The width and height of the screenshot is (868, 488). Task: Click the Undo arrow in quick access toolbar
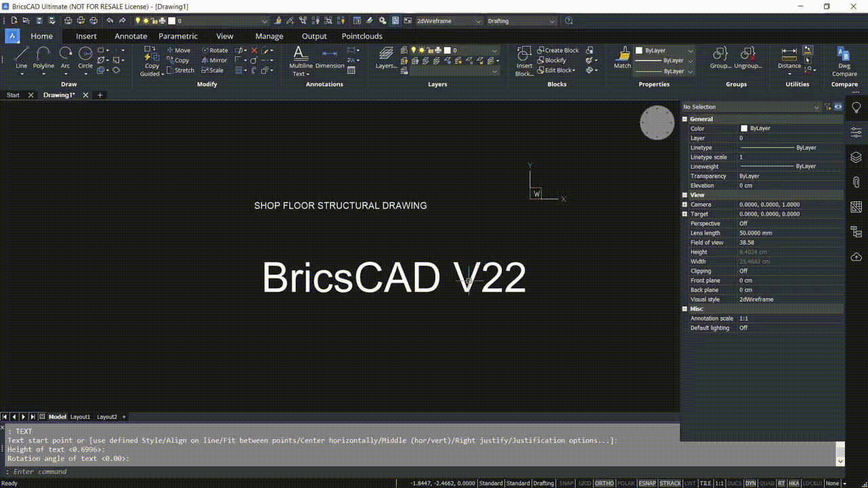pyautogui.click(x=110, y=21)
